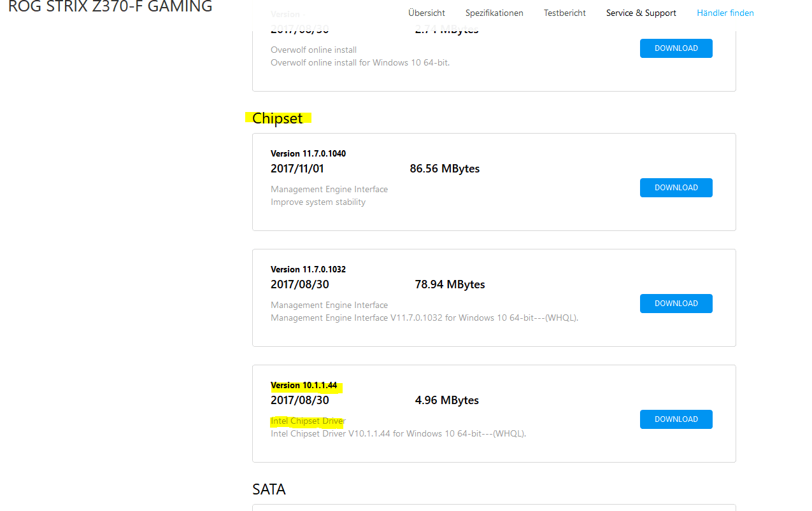This screenshot has width=812, height=511.
Task: Select the text Version 11.7.0.1040
Action: [308, 153]
